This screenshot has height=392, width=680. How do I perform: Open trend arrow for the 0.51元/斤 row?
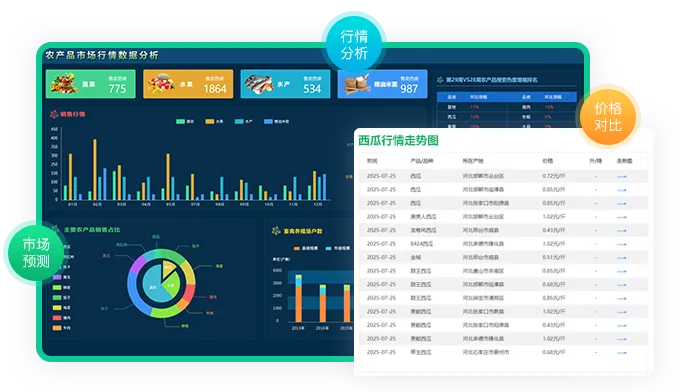click(621, 258)
